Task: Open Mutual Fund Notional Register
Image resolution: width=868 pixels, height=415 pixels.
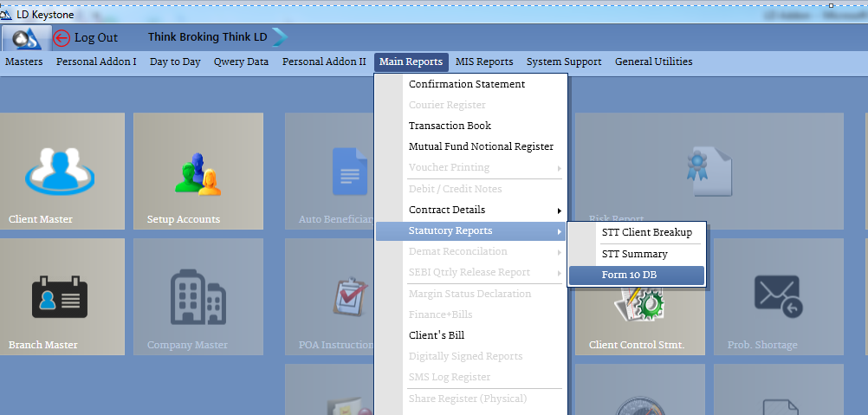Action: tap(481, 147)
